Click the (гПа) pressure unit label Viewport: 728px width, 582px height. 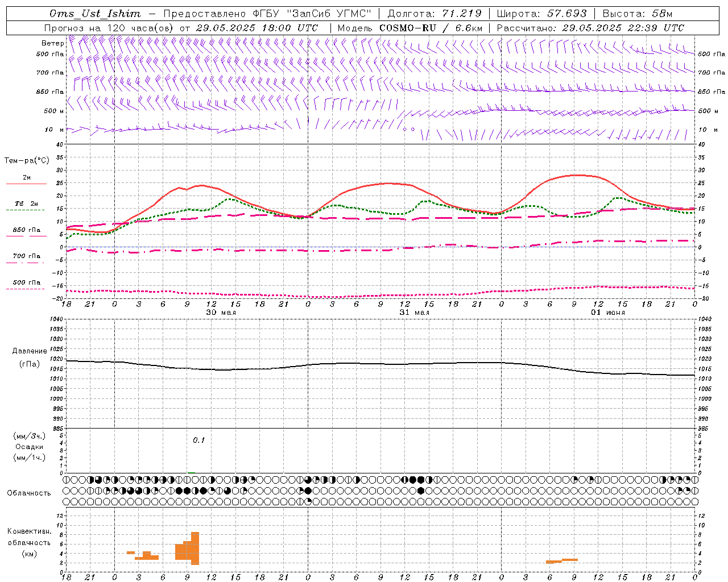(29, 364)
